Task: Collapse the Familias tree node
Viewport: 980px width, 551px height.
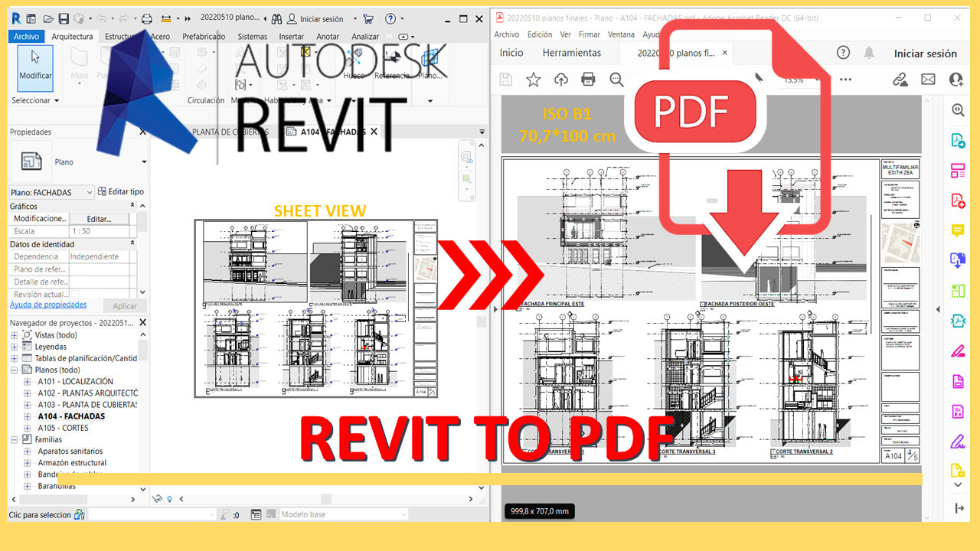Action: click(15, 439)
